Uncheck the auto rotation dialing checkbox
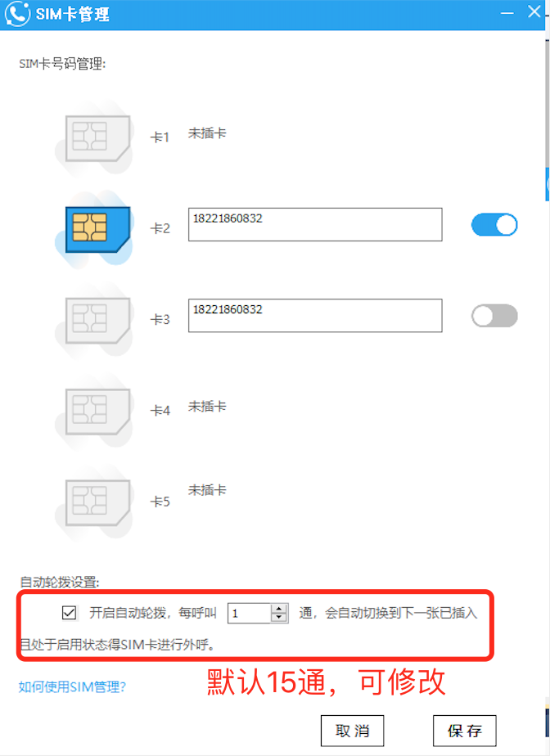The width and height of the screenshot is (550, 756). click(x=69, y=613)
